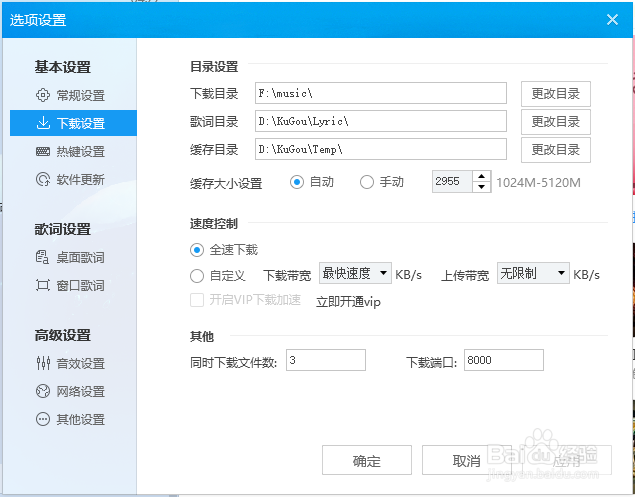
Task: Decrease cache size with down arrow
Action: click(x=482, y=187)
